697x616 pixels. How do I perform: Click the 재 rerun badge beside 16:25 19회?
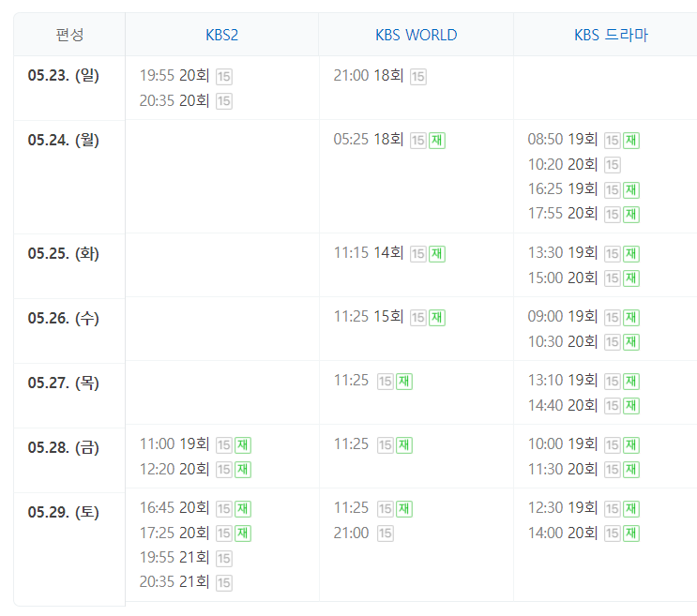click(631, 189)
